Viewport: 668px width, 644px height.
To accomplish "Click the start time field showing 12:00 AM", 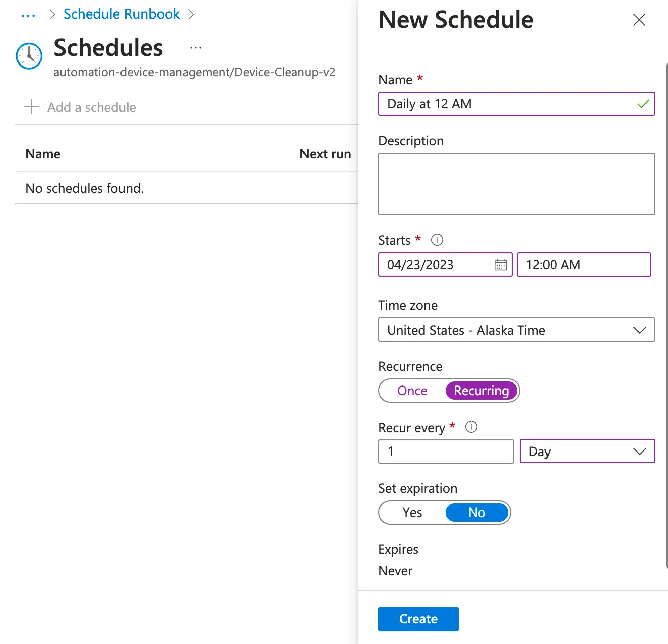I will (x=583, y=265).
